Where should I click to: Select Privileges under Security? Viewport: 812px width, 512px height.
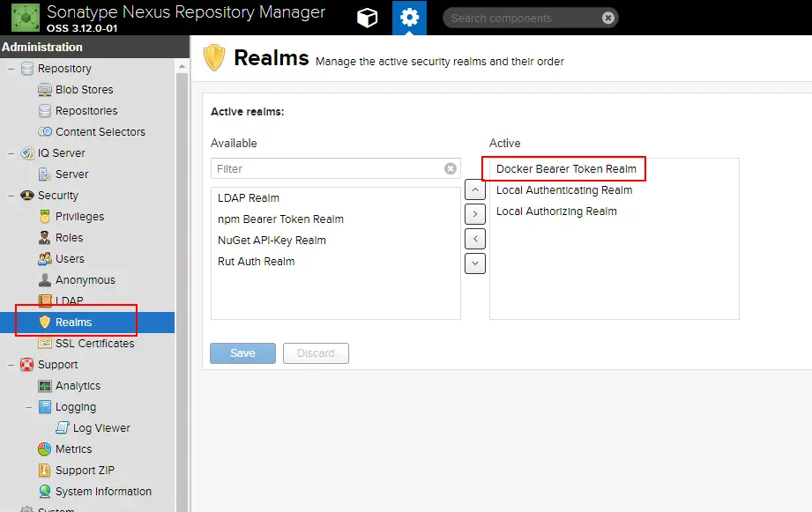(x=79, y=217)
